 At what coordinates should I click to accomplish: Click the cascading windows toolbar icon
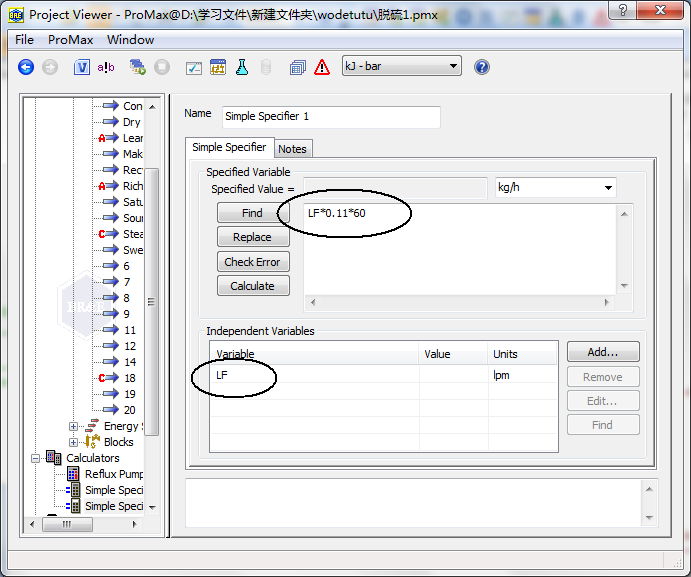click(x=297, y=67)
